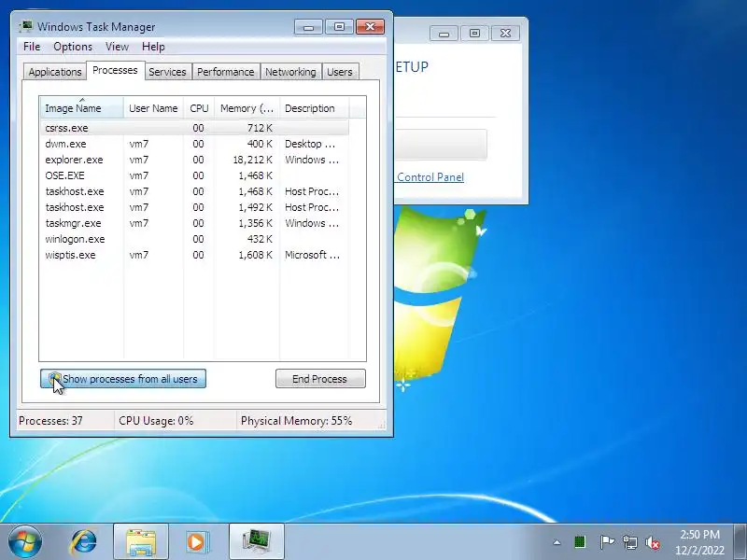Viewport: 747px width, 560px height.
Task: Click the Task Manager taskbar button
Action: coord(257,542)
